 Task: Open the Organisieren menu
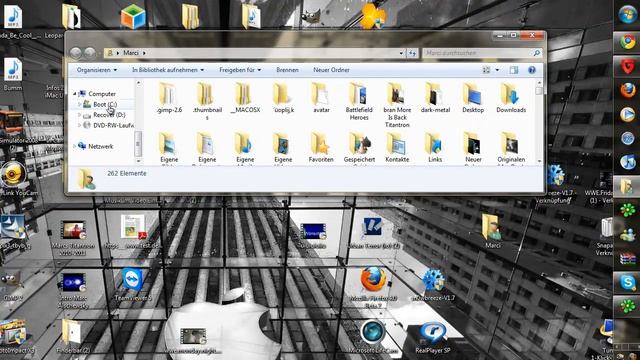click(97, 70)
